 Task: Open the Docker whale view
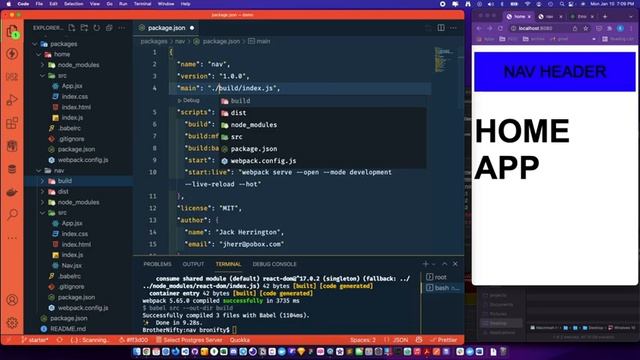pyautogui.click(x=12, y=192)
